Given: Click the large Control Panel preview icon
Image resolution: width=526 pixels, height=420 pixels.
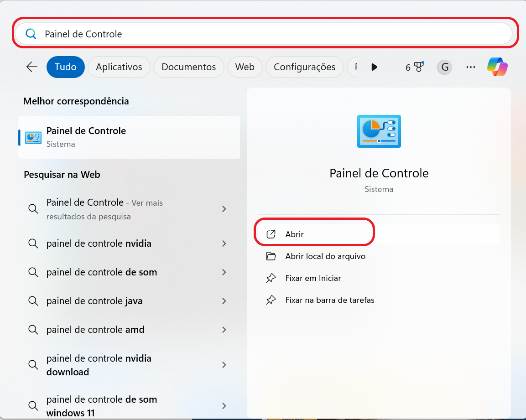Looking at the screenshot, I should click(379, 131).
